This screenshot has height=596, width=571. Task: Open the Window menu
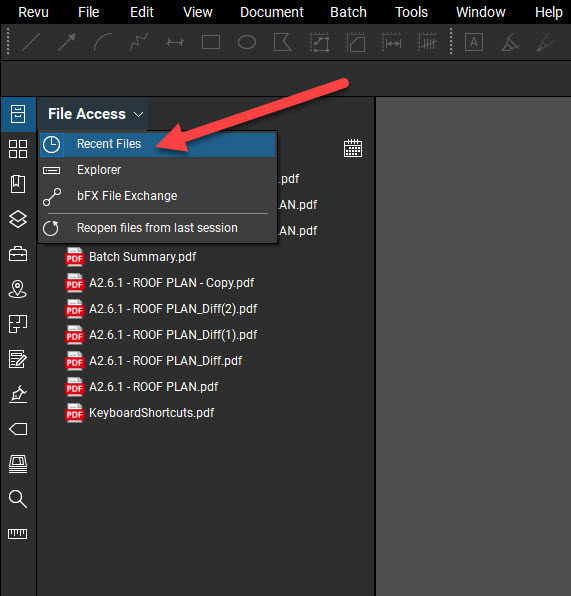pyautogui.click(x=481, y=12)
